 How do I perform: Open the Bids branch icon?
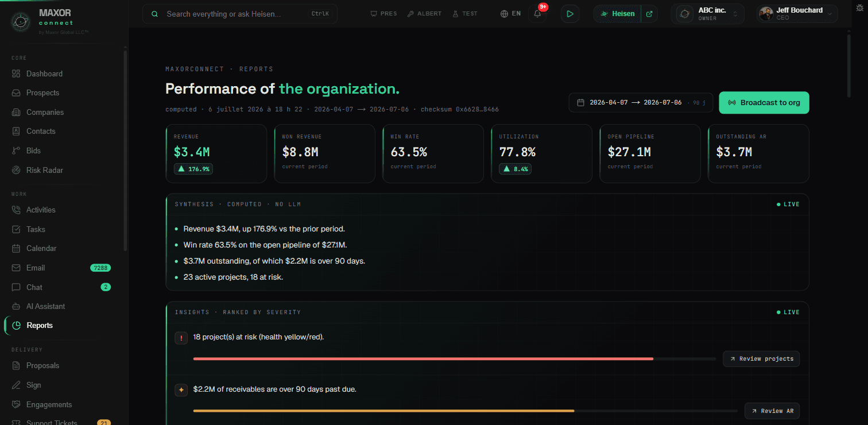(16, 150)
